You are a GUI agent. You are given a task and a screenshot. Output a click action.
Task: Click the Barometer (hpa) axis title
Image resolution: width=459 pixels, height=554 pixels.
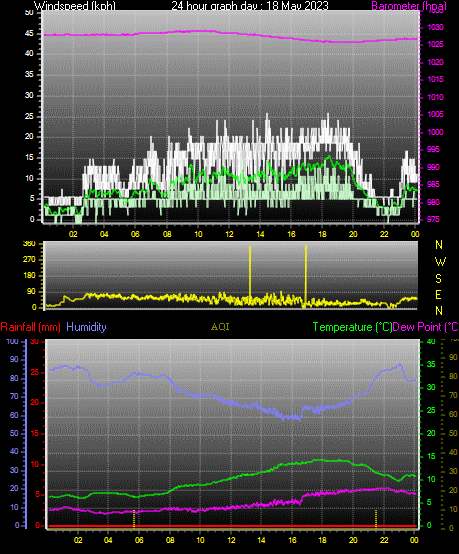tap(409, 6)
